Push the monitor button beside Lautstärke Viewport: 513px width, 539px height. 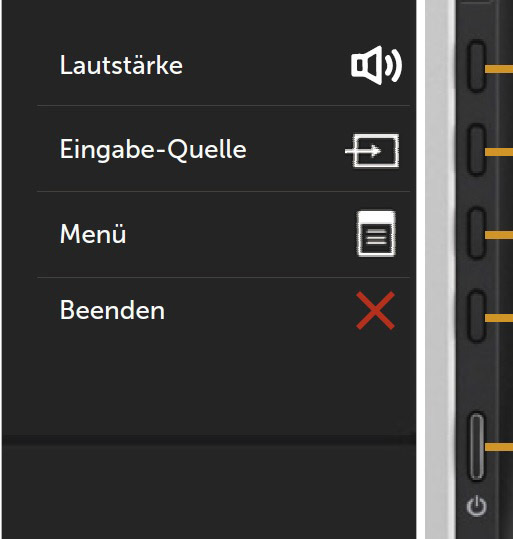tap(477, 66)
